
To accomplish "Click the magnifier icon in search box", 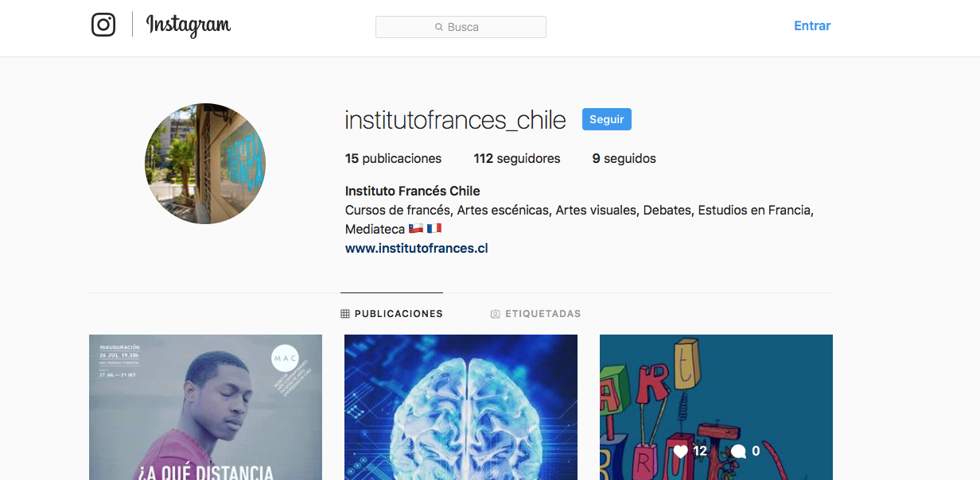I will [x=439, y=27].
